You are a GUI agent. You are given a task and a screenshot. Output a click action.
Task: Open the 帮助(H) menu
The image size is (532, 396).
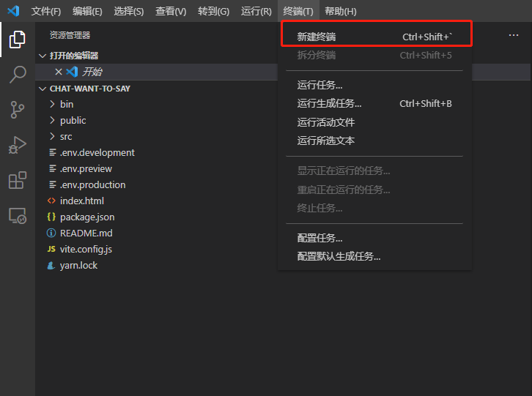pyautogui.click(x=341, y=11)
